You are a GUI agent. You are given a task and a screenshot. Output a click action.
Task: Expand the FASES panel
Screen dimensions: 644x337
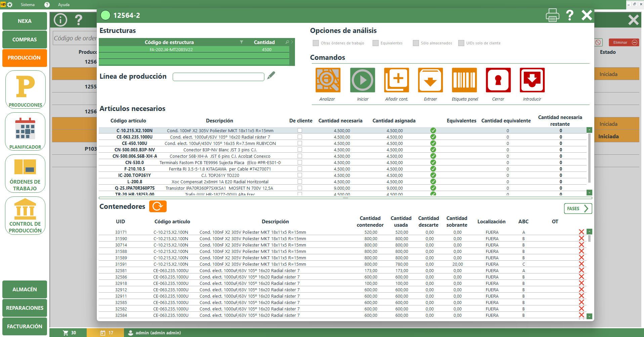tap(578, 209)
